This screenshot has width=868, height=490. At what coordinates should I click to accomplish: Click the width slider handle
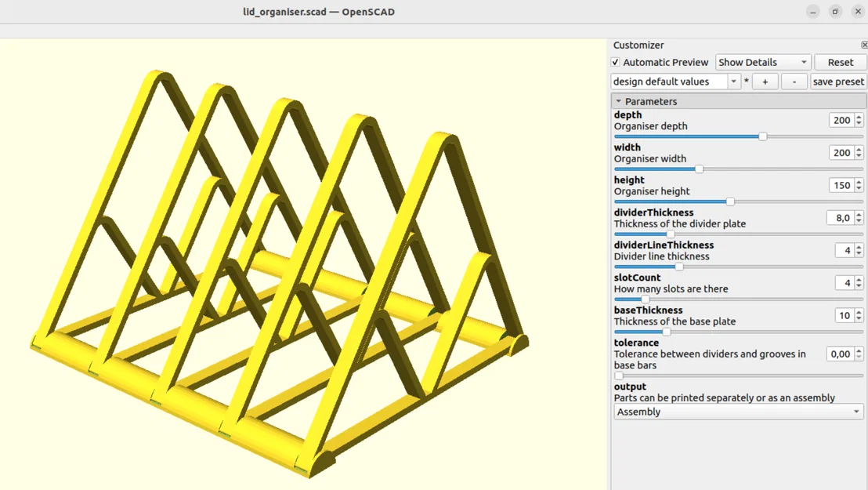click(x=699, y=169)
